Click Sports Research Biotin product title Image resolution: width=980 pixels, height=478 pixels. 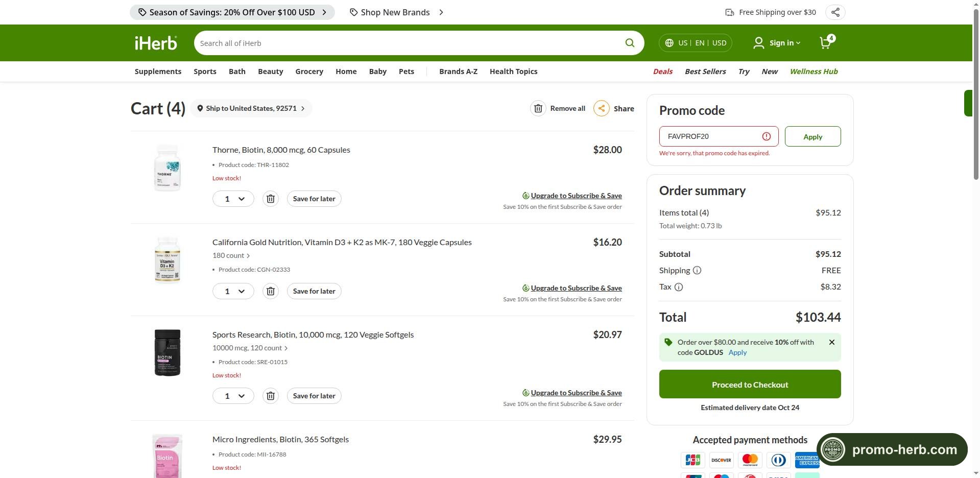pyautogui.click(x=313, y=334)
